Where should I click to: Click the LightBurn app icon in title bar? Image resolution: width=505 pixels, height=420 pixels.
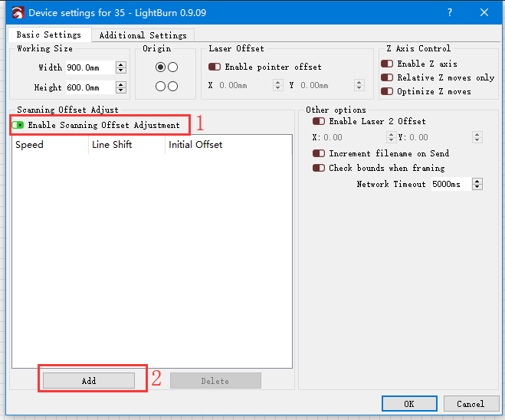[x=18, y=13]
